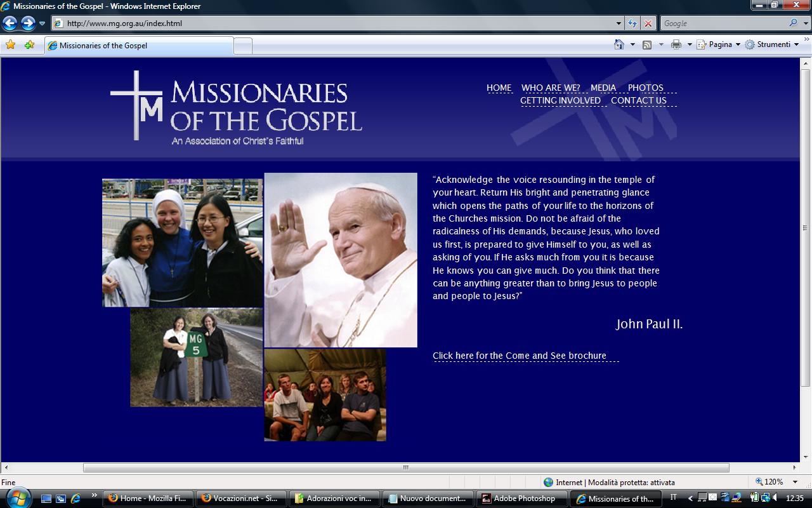Open the MEDIA page link
Image resolution: width=812 pixels, height=508 pixels.
(603, 88)
